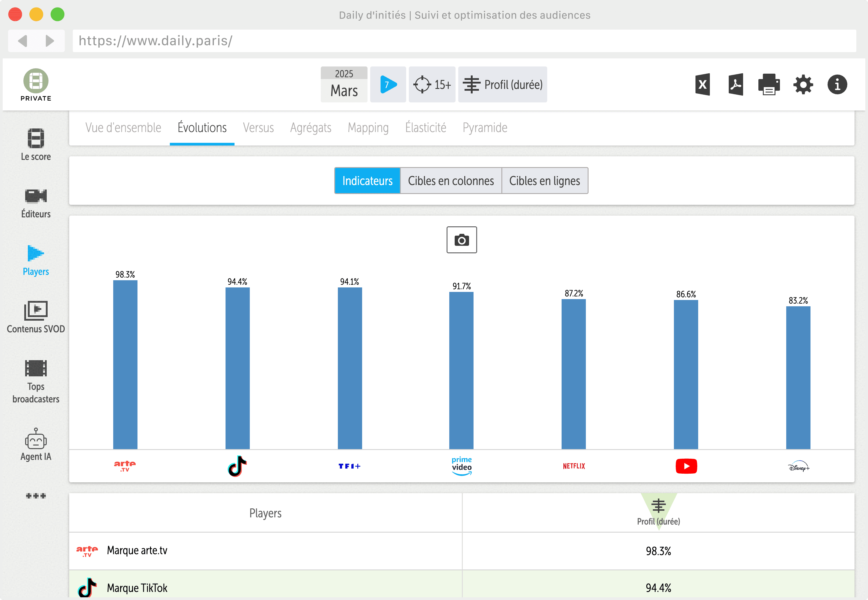This screenshot has height=600, width=868.
Task: Click the PRIVATE logo
Action: (x=36, y=85)
